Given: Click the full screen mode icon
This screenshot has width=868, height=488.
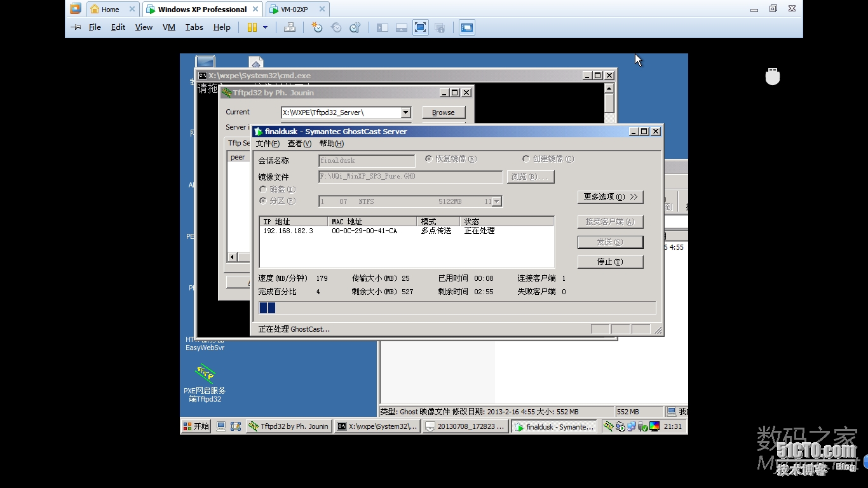Looking at the screenshot, I should coord(420,27).
